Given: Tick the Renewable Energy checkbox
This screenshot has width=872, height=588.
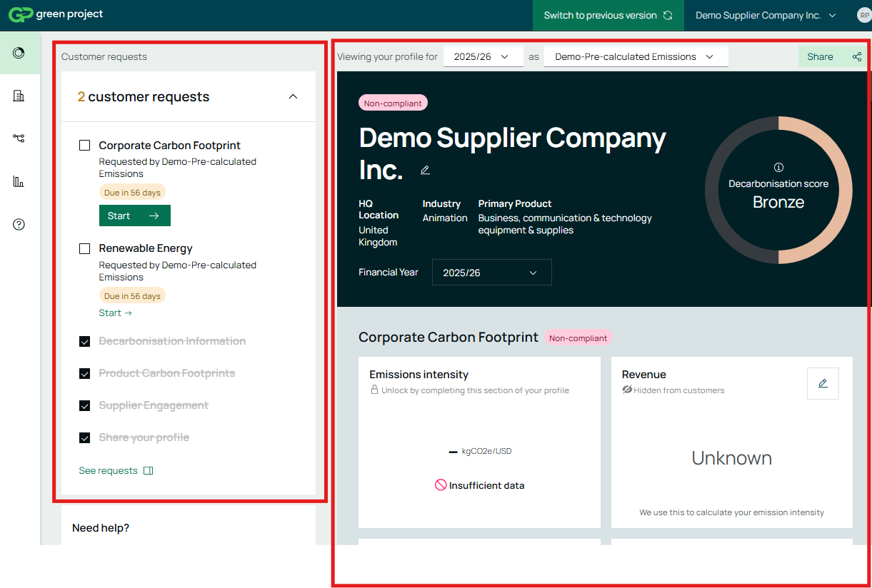Looking at the screenshot, I should [x=85, y=248].
